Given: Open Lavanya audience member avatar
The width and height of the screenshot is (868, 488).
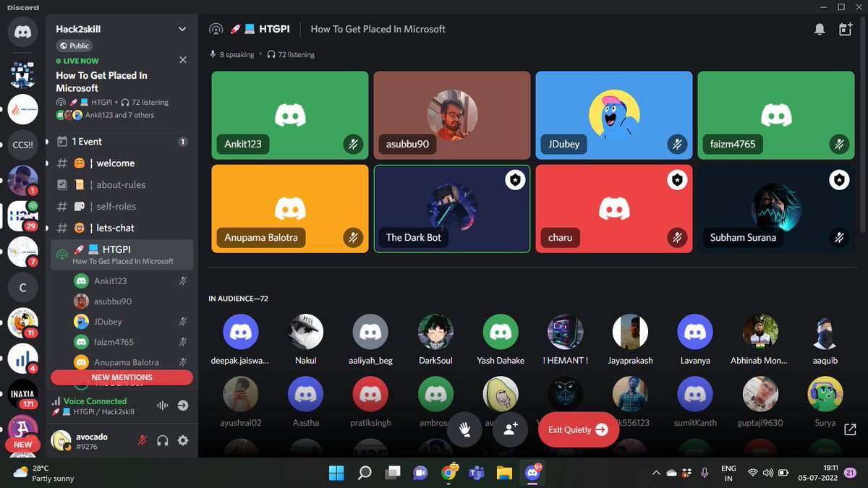Looking at the screenshot, I should click(x=695, y=332).
